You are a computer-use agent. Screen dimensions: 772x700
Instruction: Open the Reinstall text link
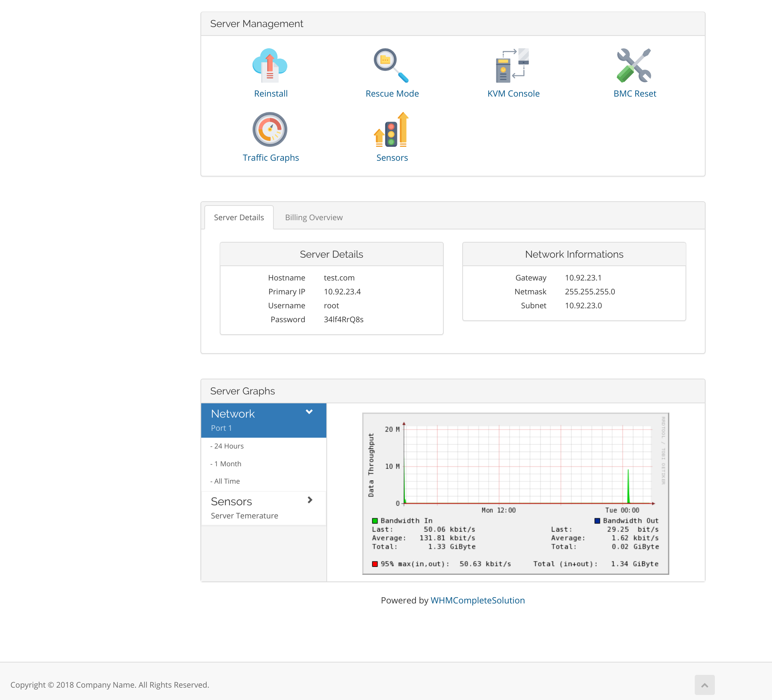[x=271, y=93]
